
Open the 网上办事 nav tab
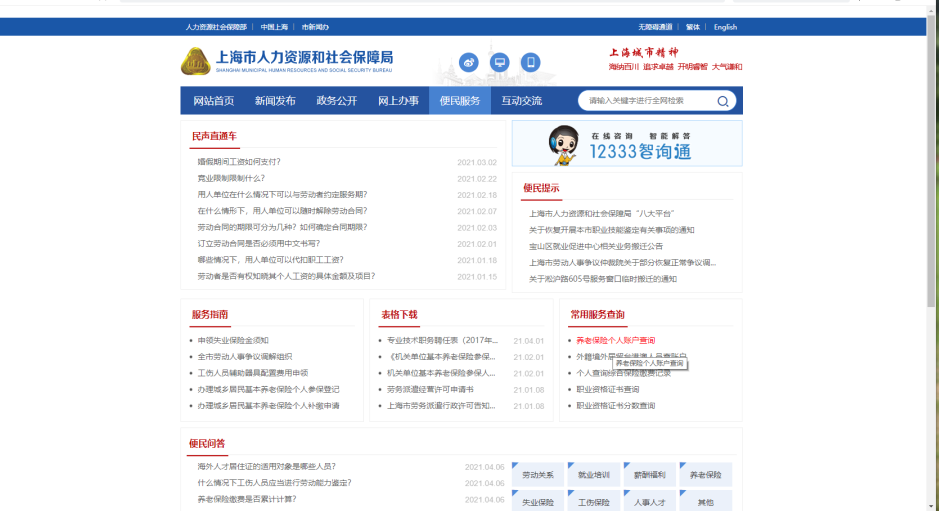tap(398, 101)
